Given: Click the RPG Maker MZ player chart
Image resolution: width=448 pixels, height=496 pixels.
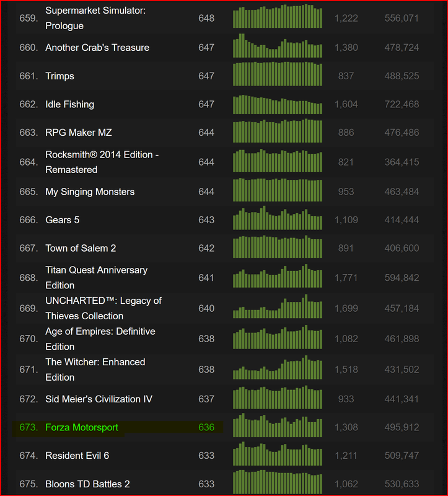Looking at the screenshot, I should click(x=278, y=131).
